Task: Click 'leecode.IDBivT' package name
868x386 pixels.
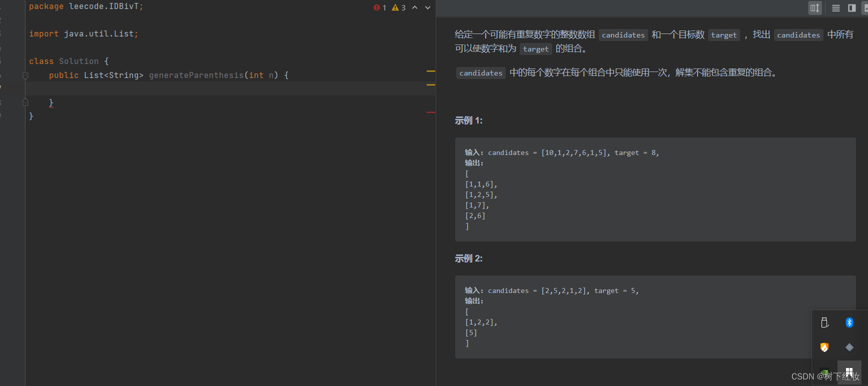Action: coord(104,6)
